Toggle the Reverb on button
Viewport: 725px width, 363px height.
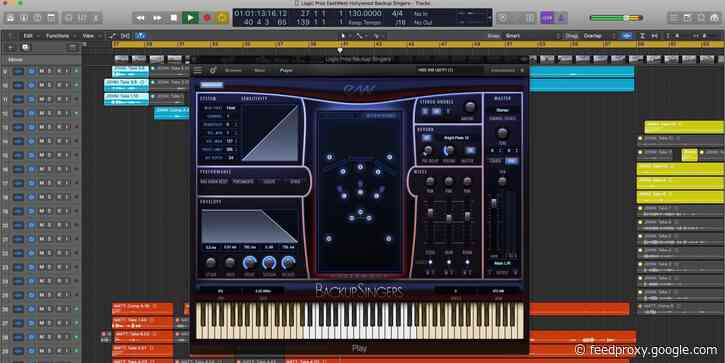[427, 138]
